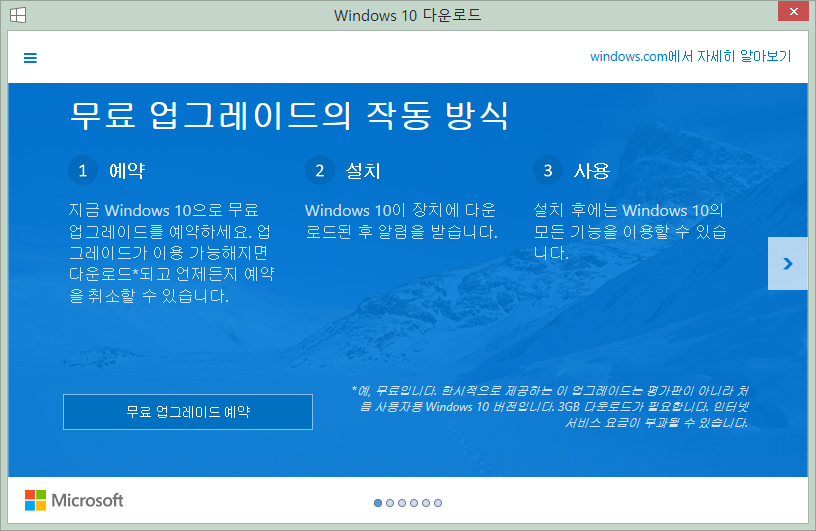Open the hamburger menu at top left
This screenshot has height=531, width=816.
tap(30, 57)
